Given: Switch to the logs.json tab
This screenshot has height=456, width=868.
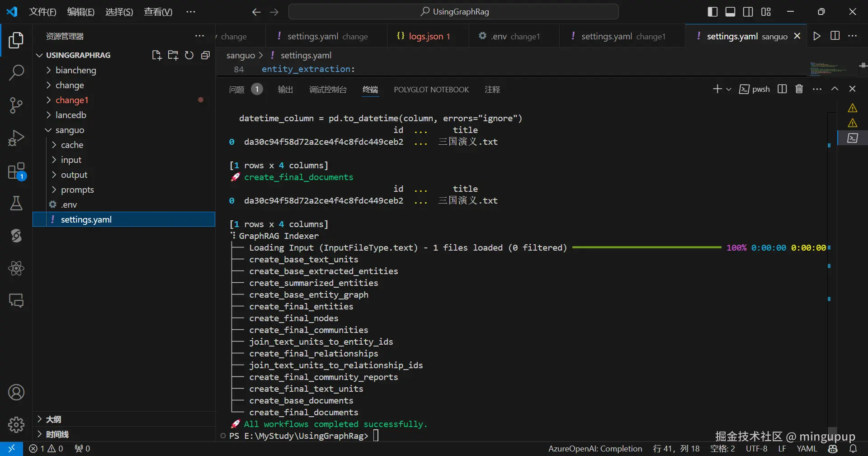Looking at the screenshot, I should coord(425,36).
